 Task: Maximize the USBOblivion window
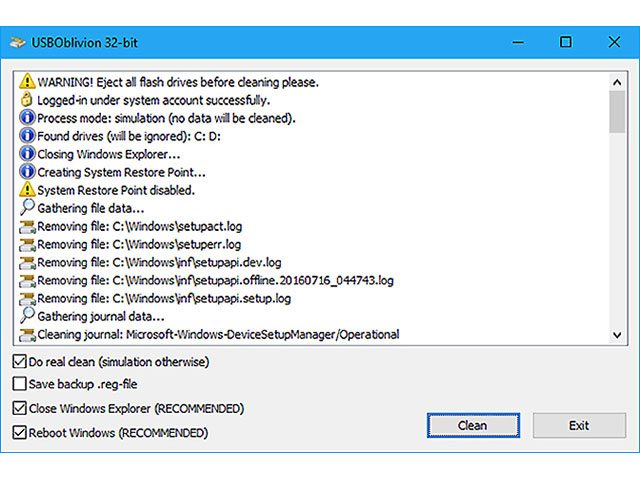[566, 43]
